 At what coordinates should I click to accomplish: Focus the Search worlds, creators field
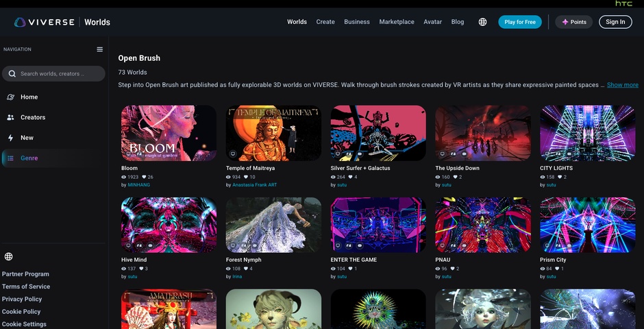pos(53,73)
